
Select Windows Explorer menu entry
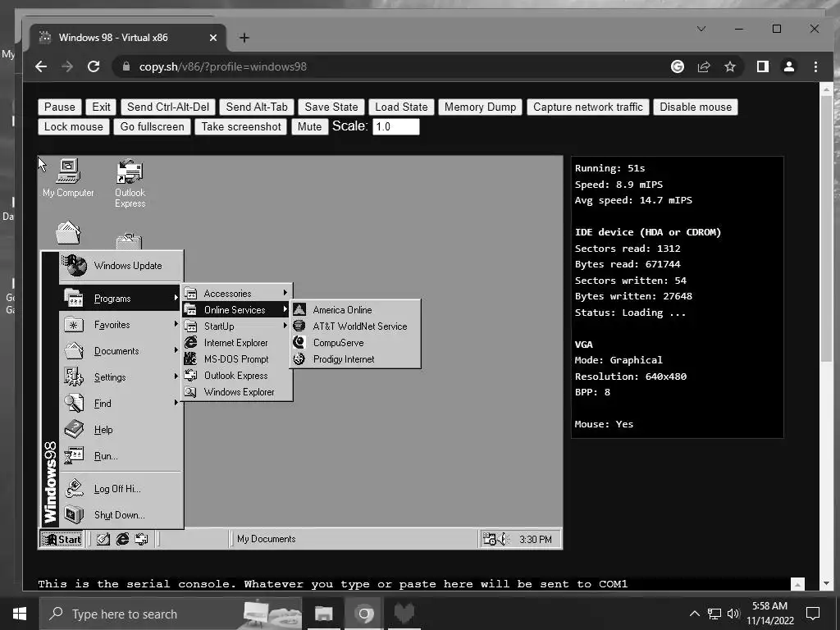coord(237,391)
